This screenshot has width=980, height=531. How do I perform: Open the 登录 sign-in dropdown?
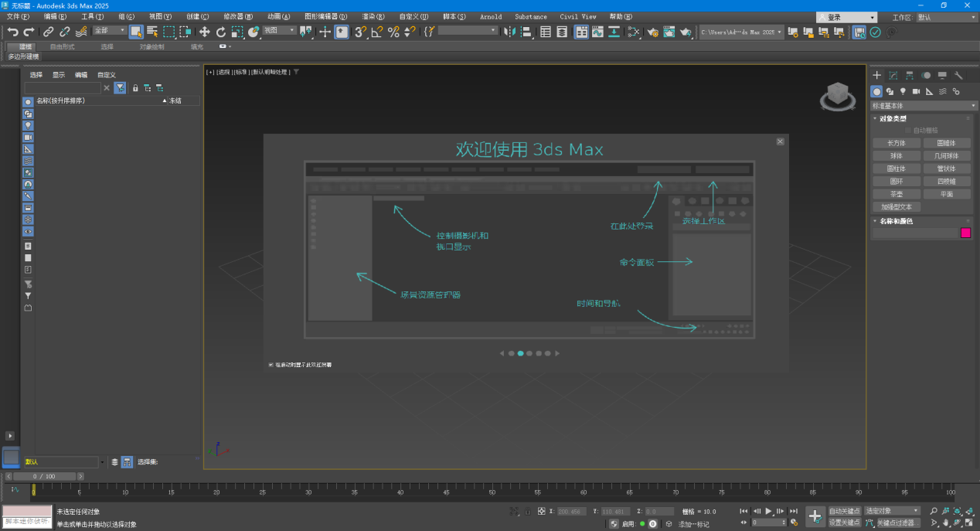[847, 17]
